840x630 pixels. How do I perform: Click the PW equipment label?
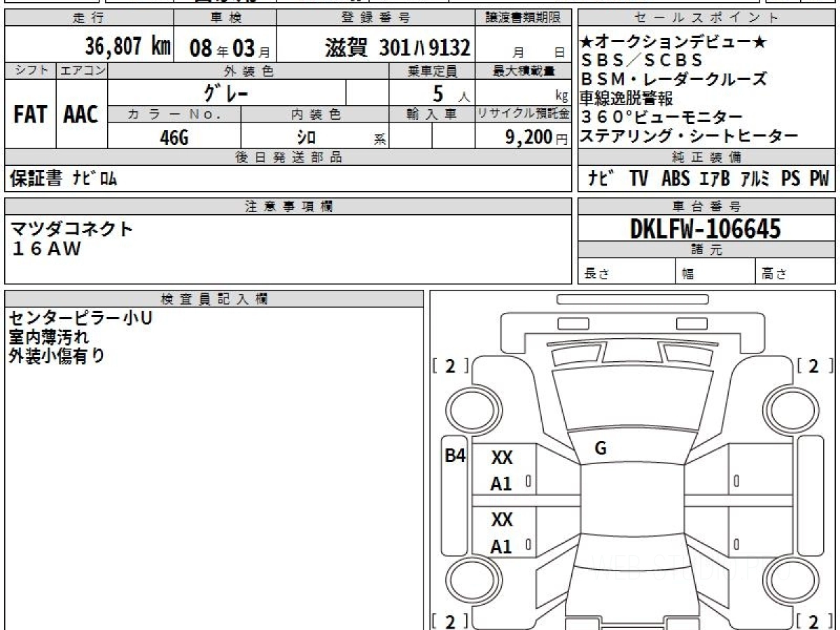tap(819, 179)
